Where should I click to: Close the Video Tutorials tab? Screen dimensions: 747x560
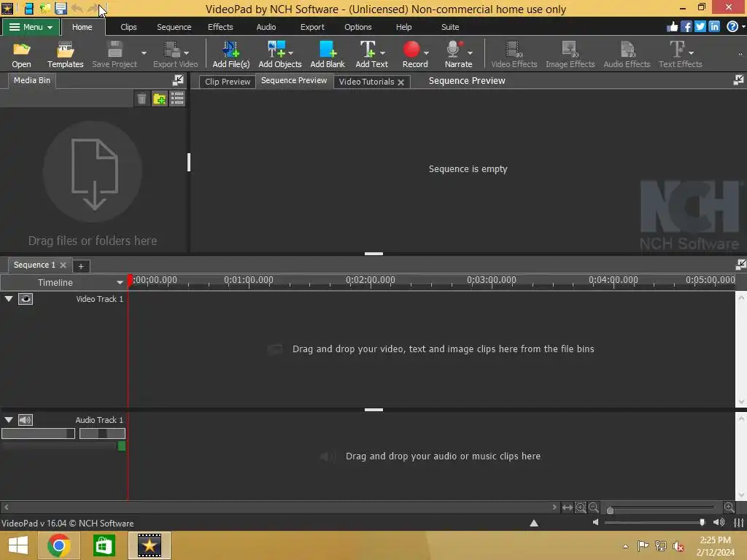(401, 82)
